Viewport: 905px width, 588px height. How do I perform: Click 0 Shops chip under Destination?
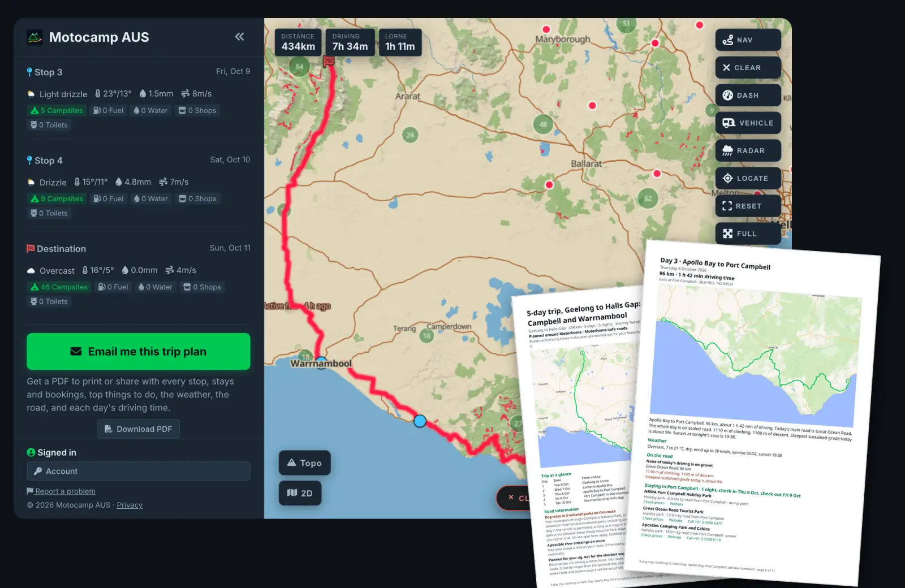point(202,287)
